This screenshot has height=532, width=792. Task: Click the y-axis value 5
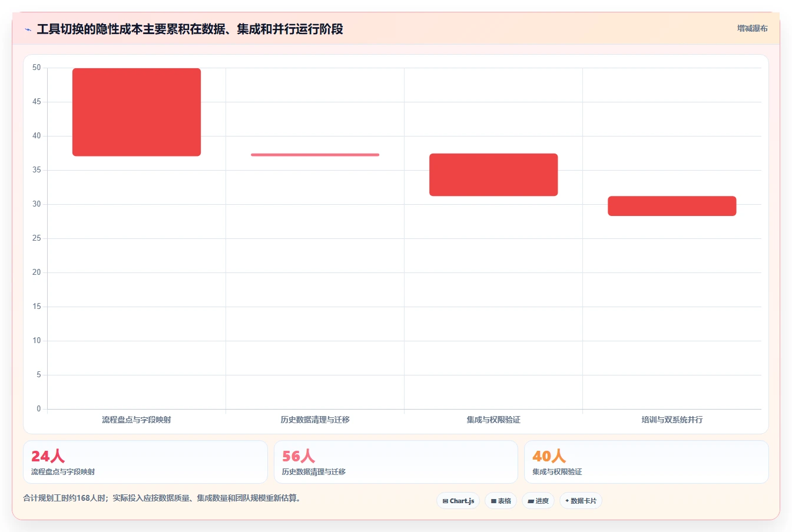39,375
